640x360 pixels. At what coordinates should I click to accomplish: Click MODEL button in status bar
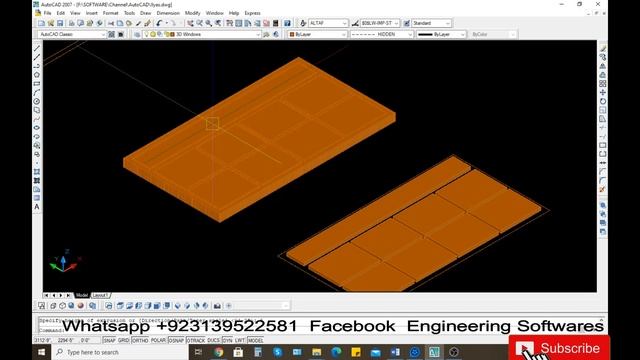click(256, 340)
